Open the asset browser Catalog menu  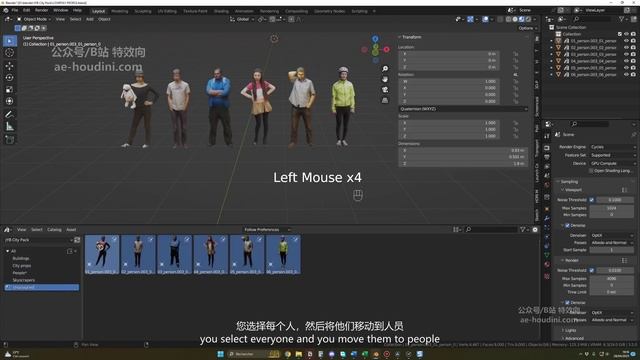tap(54, 230)
